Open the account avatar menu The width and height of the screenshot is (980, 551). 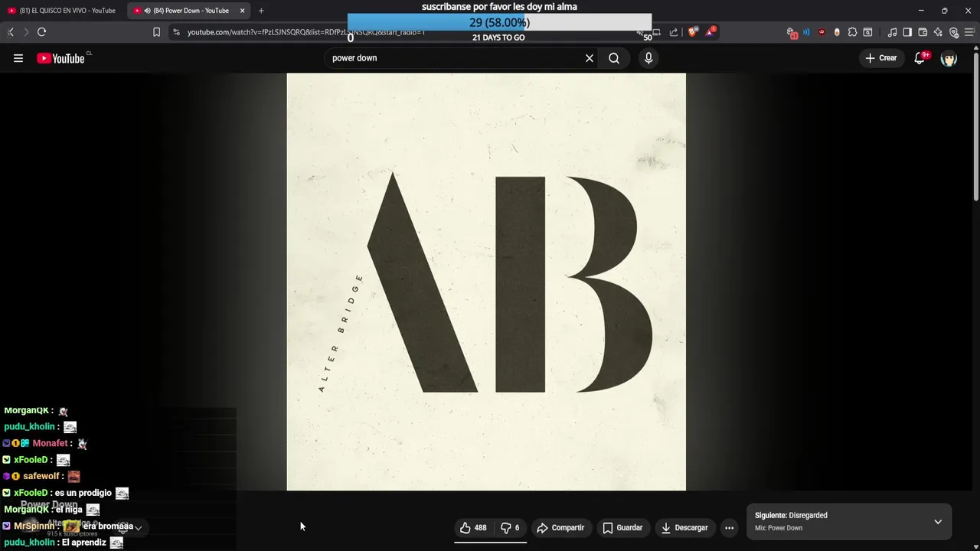pos(949,59)
